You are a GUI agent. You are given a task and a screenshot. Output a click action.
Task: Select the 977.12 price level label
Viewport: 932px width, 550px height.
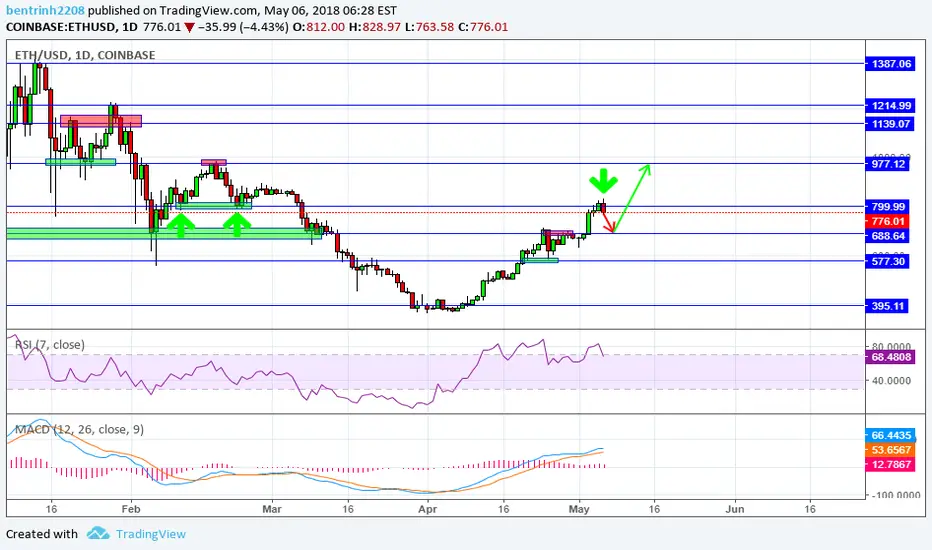888,164
